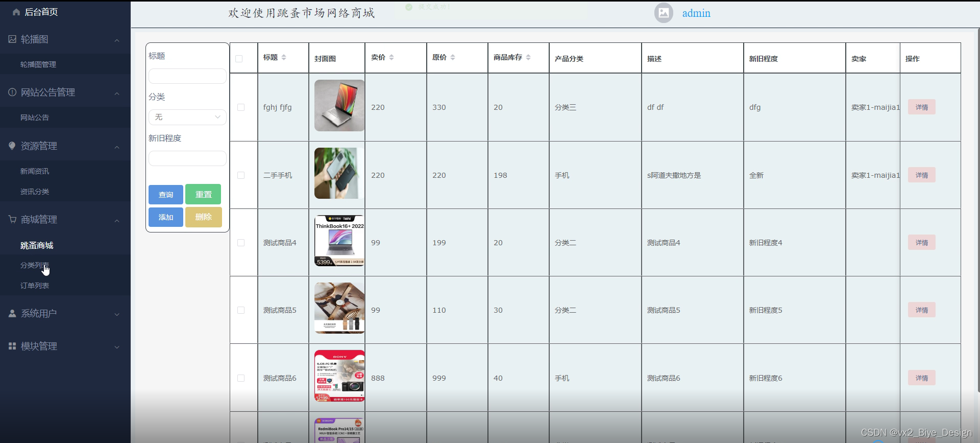Click the admin username link
The width and height of the screenshot is (980, 443).
tap(696, 13)
